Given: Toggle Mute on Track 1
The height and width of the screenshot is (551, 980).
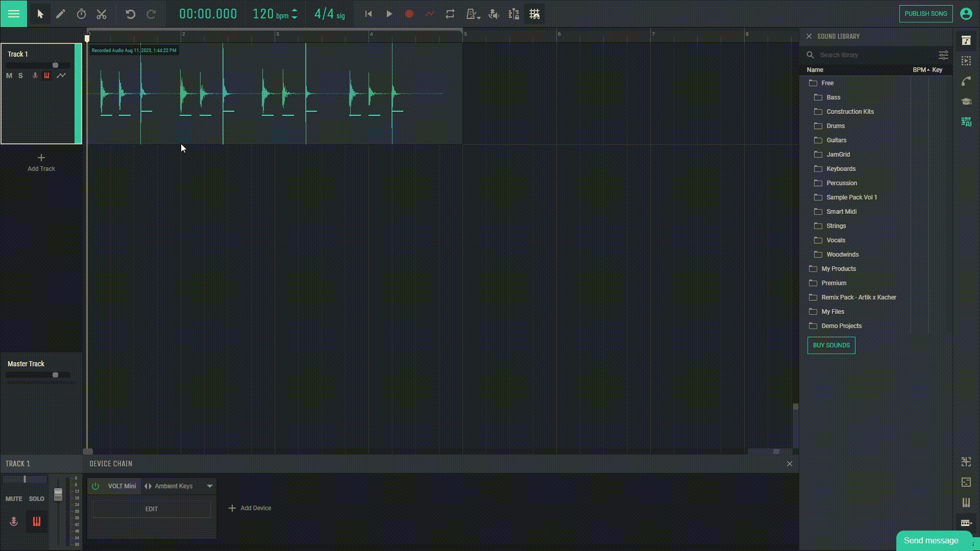Looking at the screenshot, I should pos(9,74).
